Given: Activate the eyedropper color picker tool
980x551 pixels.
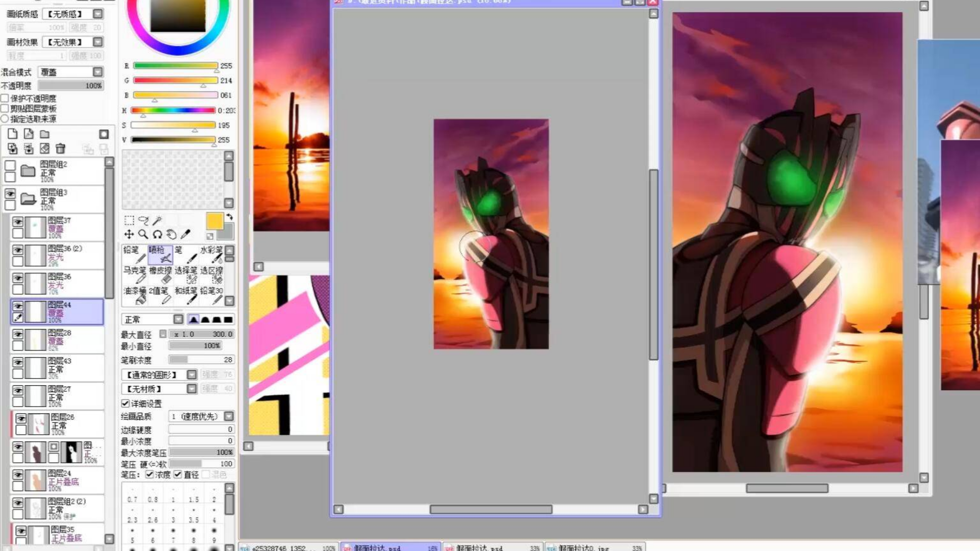Looking at the screenshot, I should coord(185,234).
